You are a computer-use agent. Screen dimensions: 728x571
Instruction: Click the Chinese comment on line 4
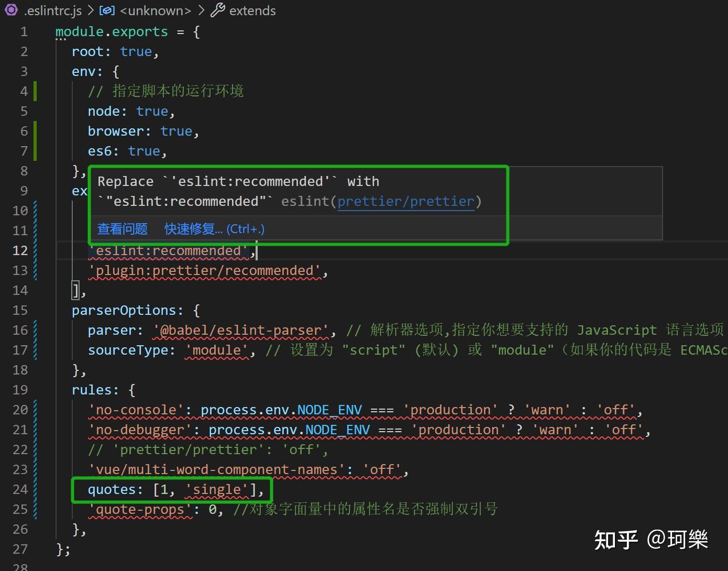[x=166, y=91]
